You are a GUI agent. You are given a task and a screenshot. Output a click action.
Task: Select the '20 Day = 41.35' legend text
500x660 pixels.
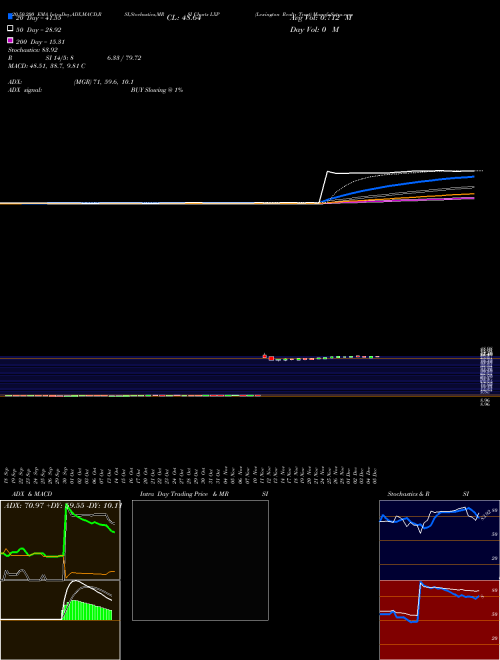tap(38, 18)
